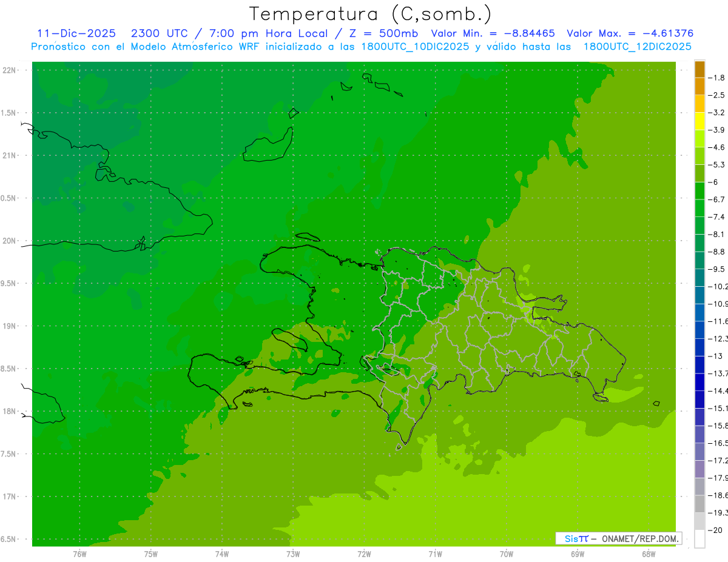Select the 75W longitude axis label

[x=151, y=554]
